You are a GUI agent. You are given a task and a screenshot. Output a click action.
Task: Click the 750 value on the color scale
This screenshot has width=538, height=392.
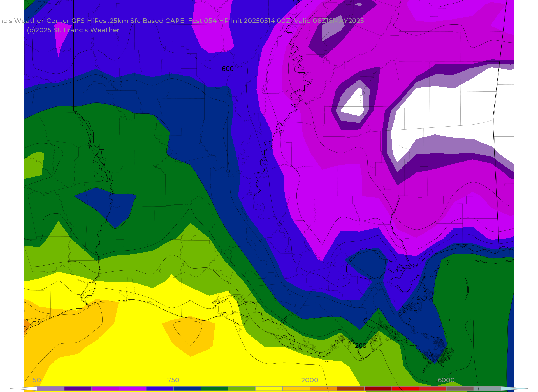(x=173, y=380)
